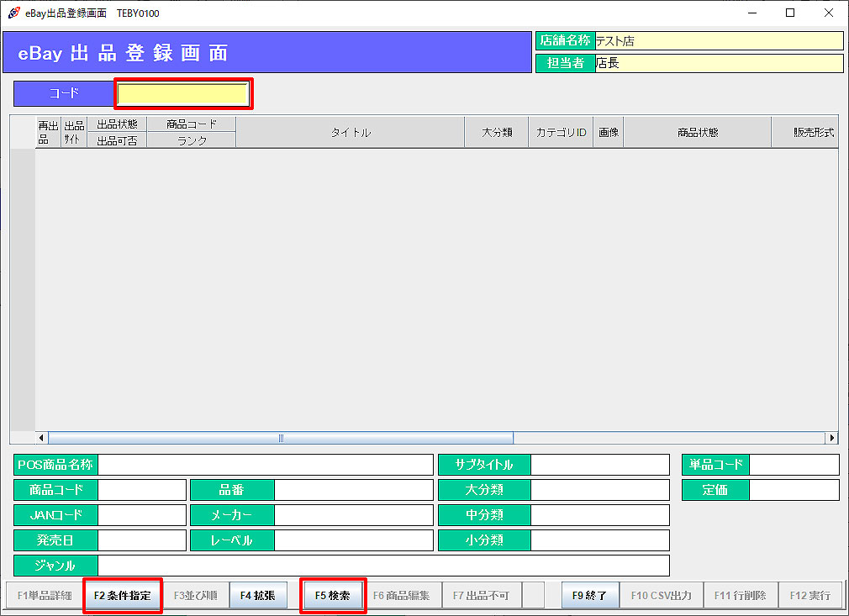Screen dimensions: 849x616
Task: Click the タイトル column header
Action: [350, 133]
